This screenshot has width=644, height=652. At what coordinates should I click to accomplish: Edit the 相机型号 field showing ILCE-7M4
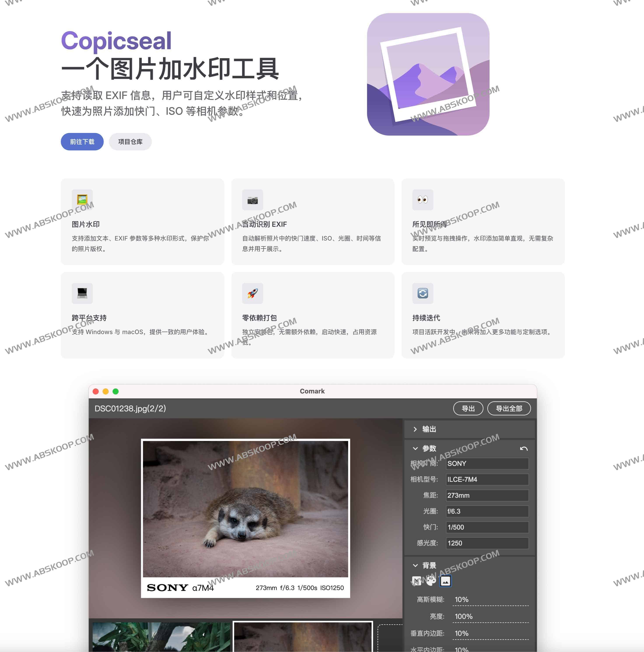click(487, 479)
